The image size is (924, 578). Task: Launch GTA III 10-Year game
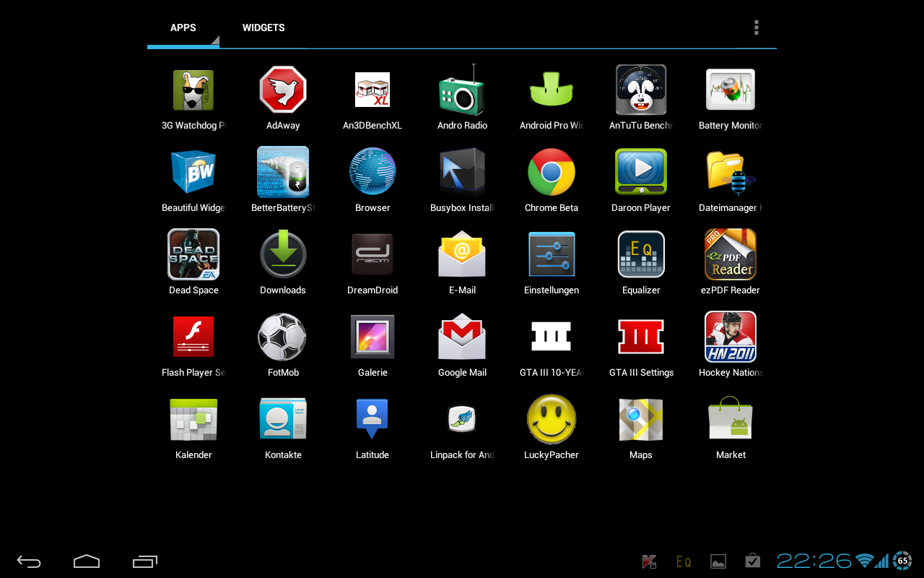click(x=552, y=337)
